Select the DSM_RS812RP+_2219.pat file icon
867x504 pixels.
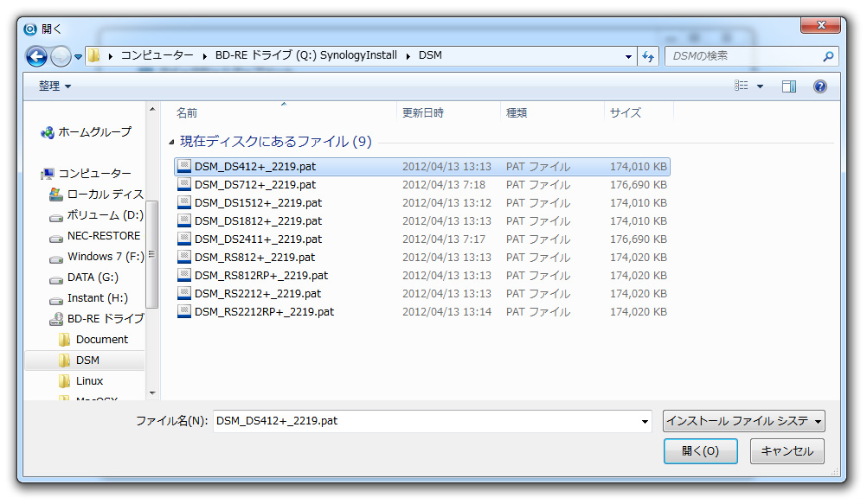click(184, 275)
